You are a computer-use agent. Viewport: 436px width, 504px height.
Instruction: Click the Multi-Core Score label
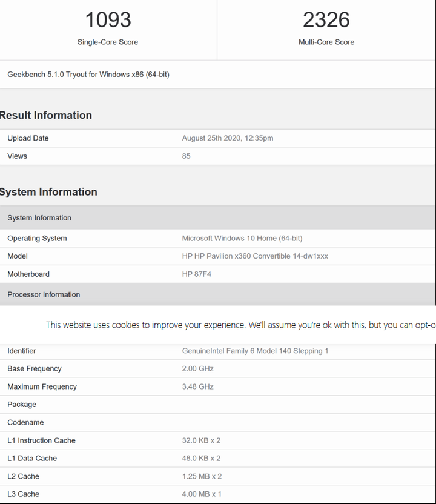326,42
